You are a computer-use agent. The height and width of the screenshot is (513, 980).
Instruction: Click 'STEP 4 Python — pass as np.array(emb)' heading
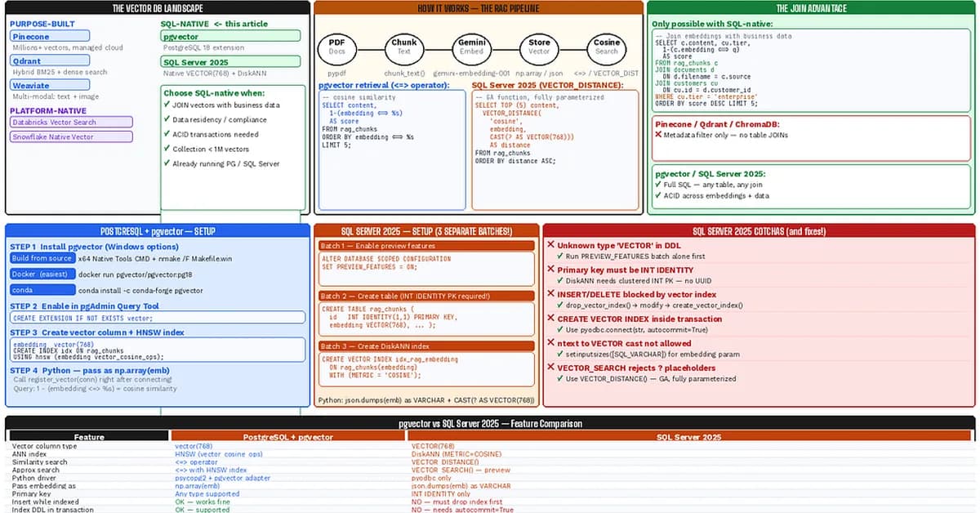tap(90, 370)
